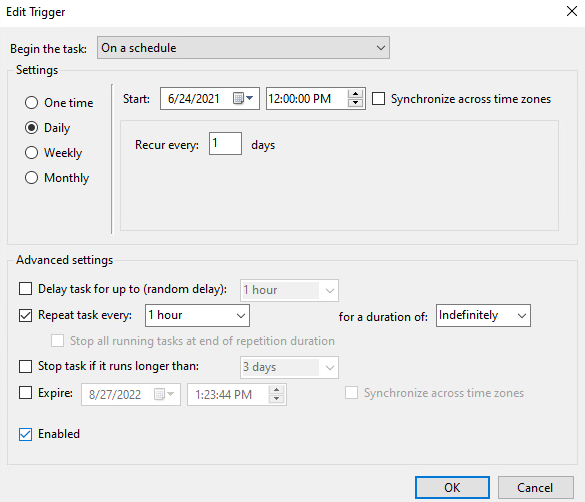The height and width of the screenshot is (502, 585).
Task: Close the Edit Trigger dialog
Action: pos(572,11)
